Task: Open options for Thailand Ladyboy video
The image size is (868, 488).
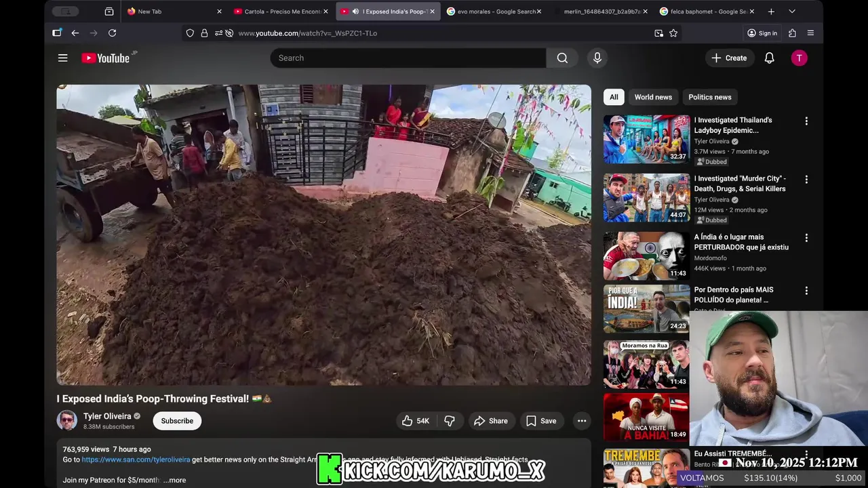Action: tap(806, 121)
